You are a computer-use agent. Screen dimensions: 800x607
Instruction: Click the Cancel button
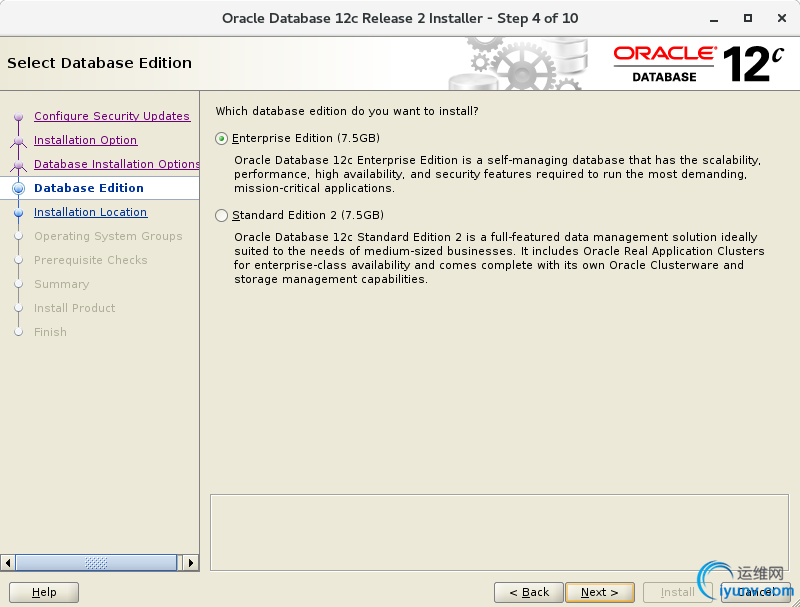(x=756, y=592)
